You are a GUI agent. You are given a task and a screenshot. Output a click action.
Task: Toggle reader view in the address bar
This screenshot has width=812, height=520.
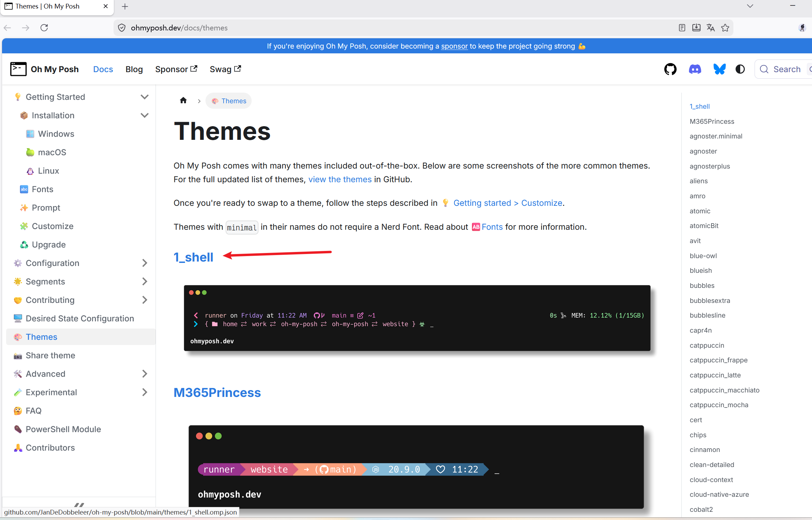(x=682, y=28)
